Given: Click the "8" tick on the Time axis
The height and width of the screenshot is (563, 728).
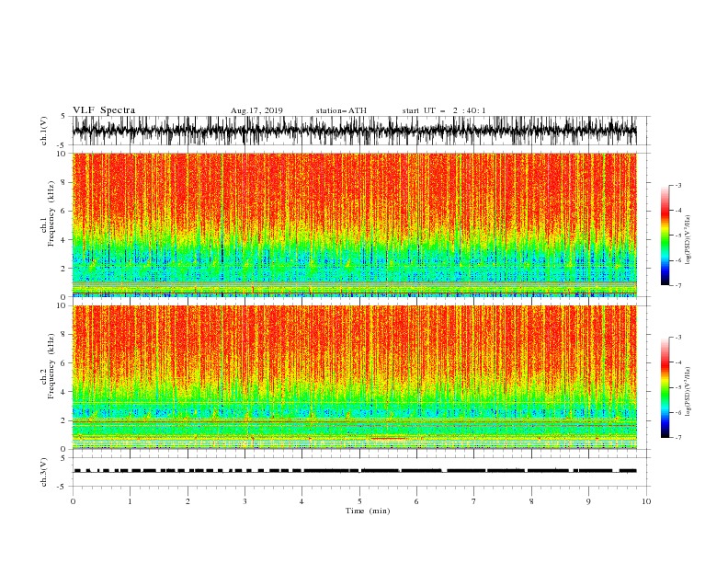Looking at the screenshot, I should pos(531,501).
